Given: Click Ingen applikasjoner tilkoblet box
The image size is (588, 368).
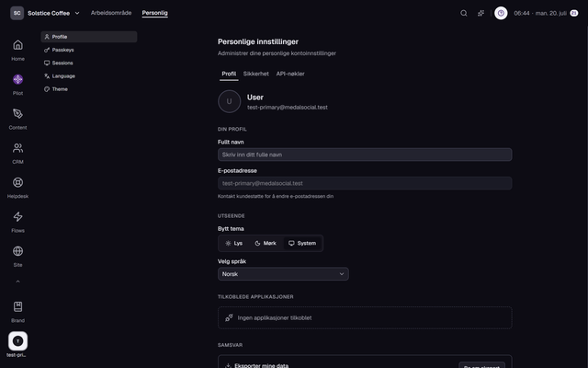Looking at the screenshot, I should tap(365, 318).
